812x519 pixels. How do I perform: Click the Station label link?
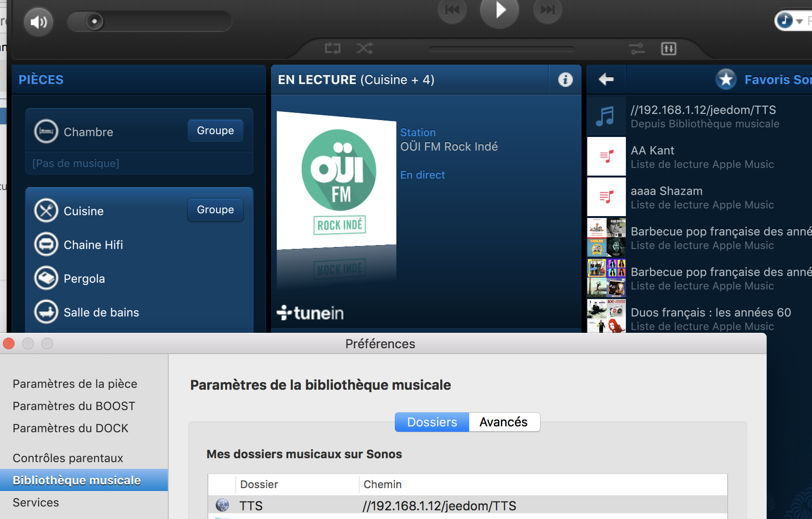(418, 132)
